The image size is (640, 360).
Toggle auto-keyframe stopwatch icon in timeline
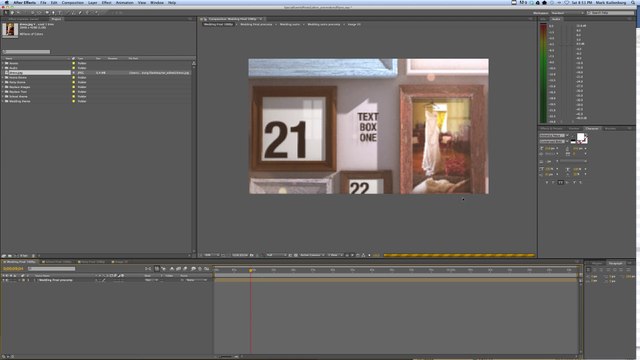click(x=200, y=269)
